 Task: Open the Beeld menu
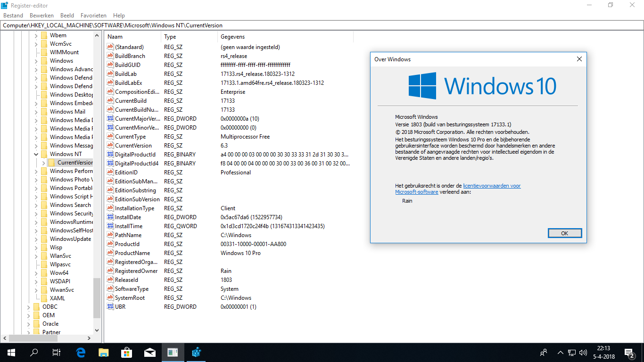click(x=67, y=16)
